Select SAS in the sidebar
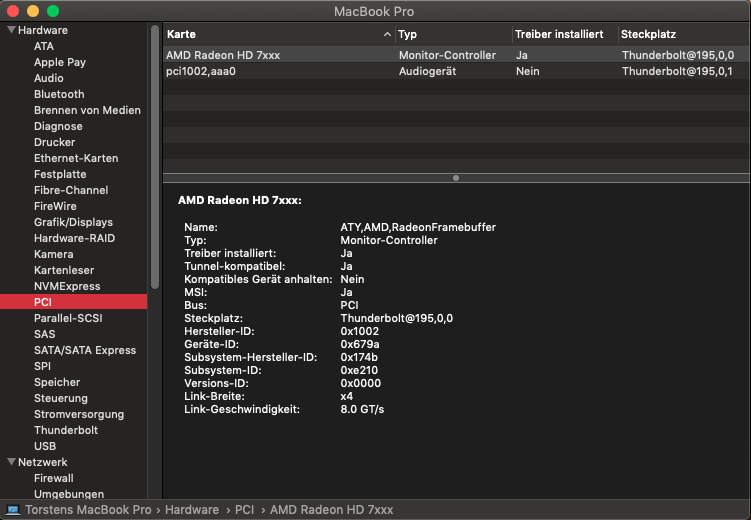Viewport: 751px width, 520px height. [45, 334]
